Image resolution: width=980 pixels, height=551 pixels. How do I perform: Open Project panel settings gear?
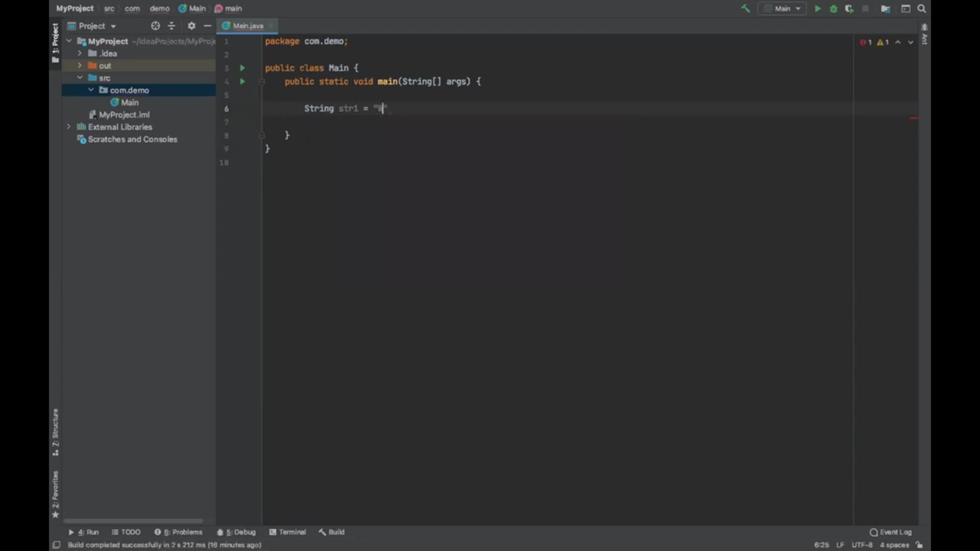[x=191, y=26]
